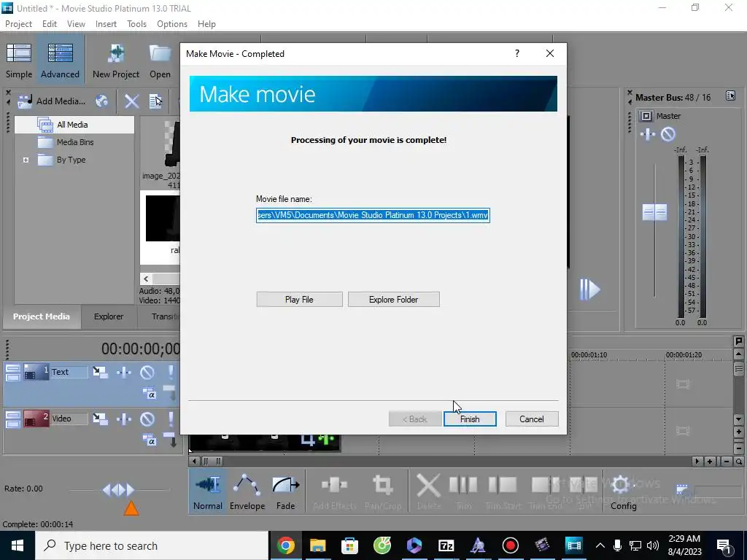Click Track FX icon on Text track
Viewport: 747px width, 560px height.
pos(124,372)
